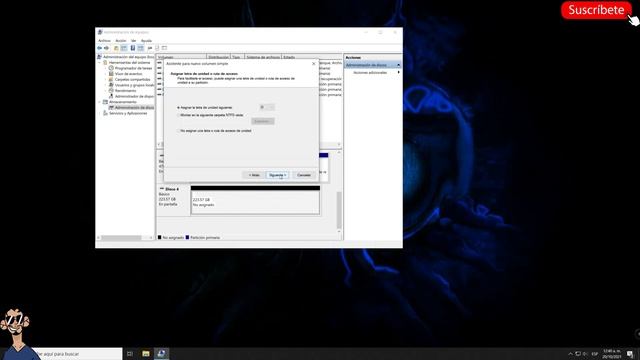Click the Computer Management taskbar icon
640x360 pixels.
tap(161, 354)
